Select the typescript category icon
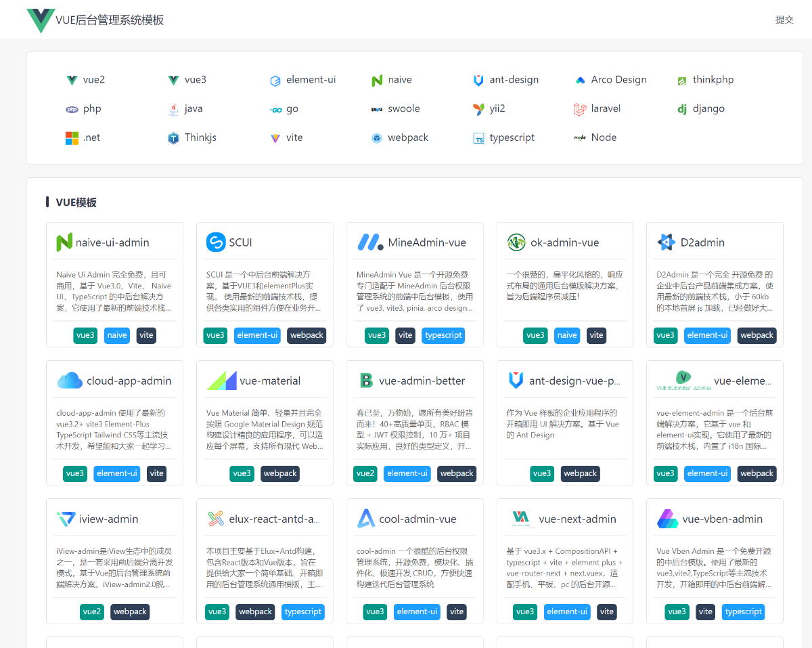 pos(478,138)
